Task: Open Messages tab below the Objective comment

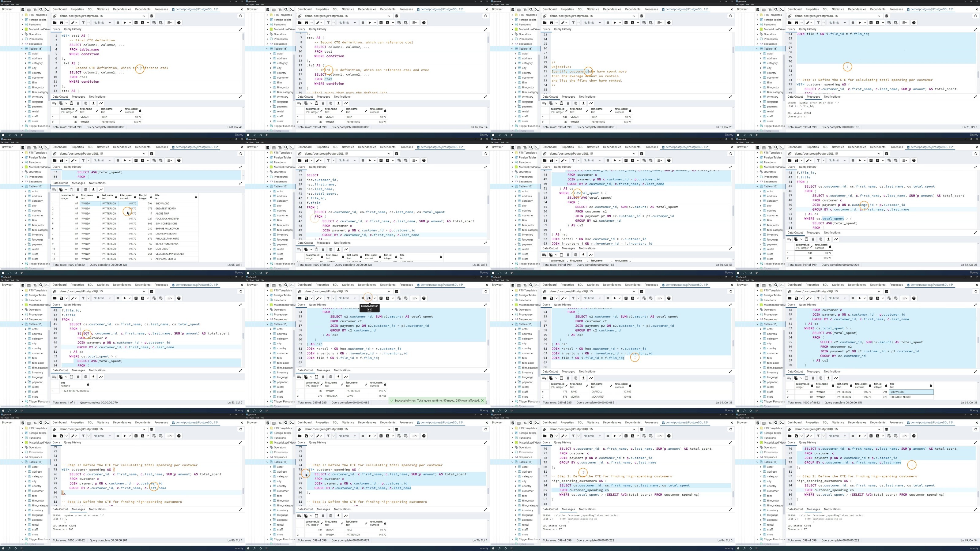Action: (568, 97)
